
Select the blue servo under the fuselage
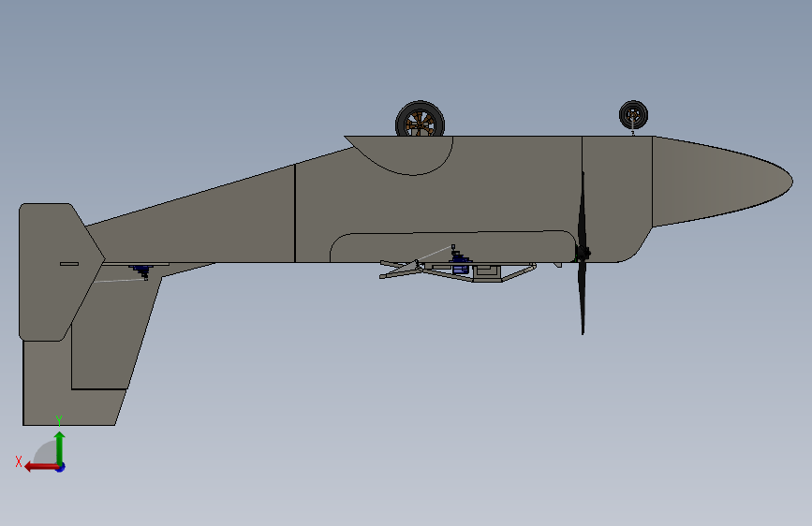click(460, 264)
